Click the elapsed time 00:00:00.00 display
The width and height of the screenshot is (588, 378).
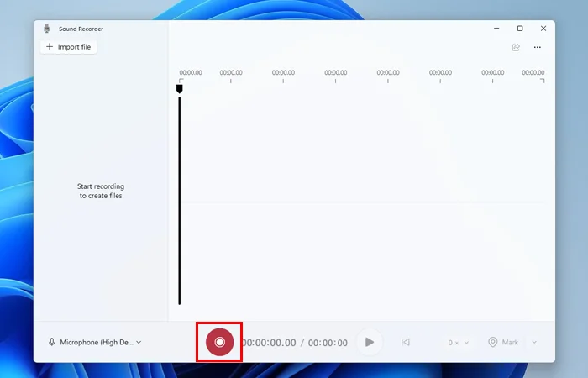[270, 343]
